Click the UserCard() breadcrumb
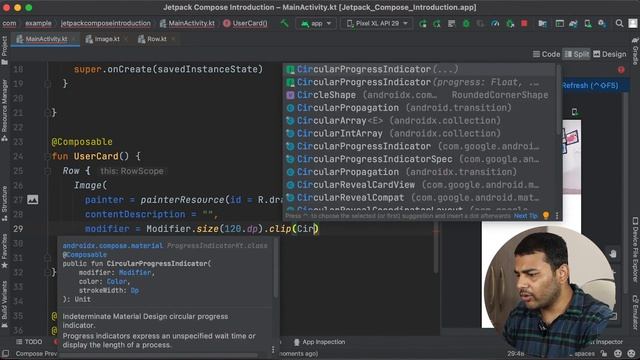The image size is (640, 360). [245, 24]
